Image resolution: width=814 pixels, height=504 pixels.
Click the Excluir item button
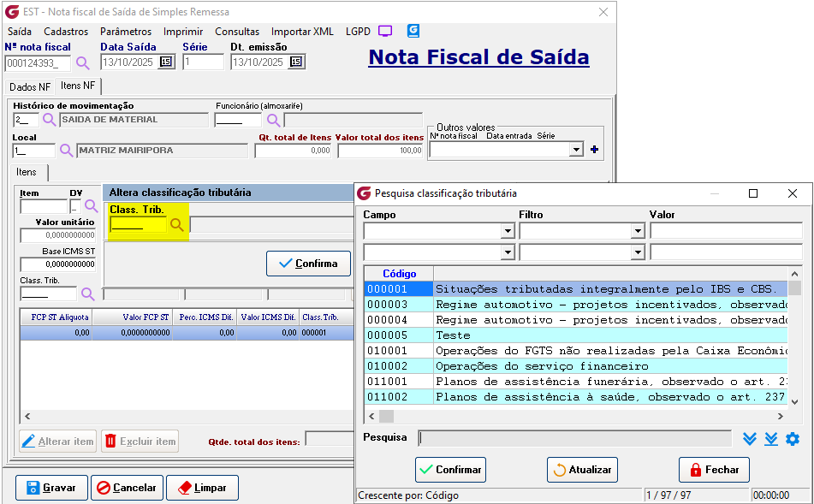coord(140,442)
